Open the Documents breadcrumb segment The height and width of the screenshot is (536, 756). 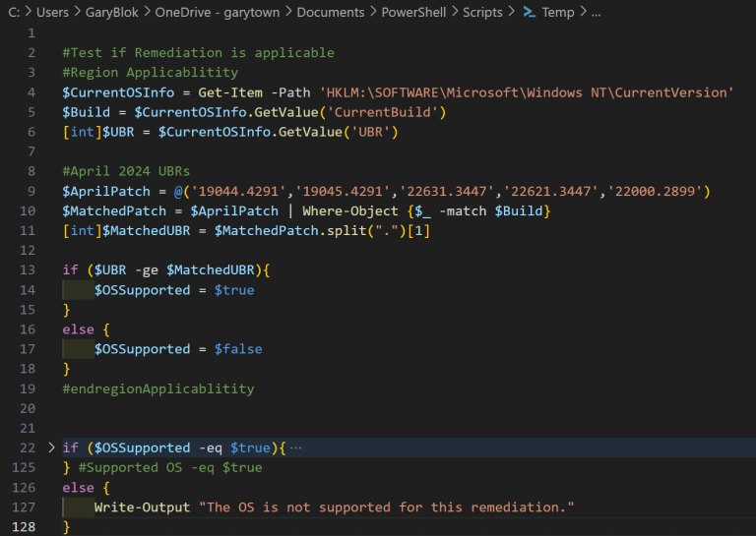point(331,12)
